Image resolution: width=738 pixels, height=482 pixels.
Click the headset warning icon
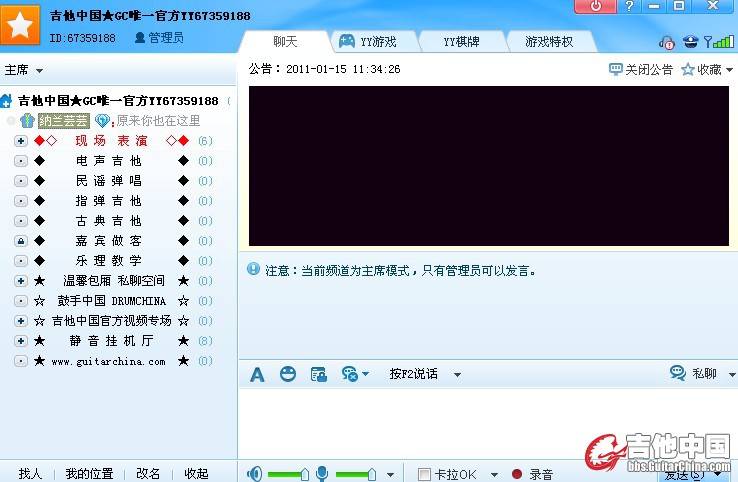666,42
